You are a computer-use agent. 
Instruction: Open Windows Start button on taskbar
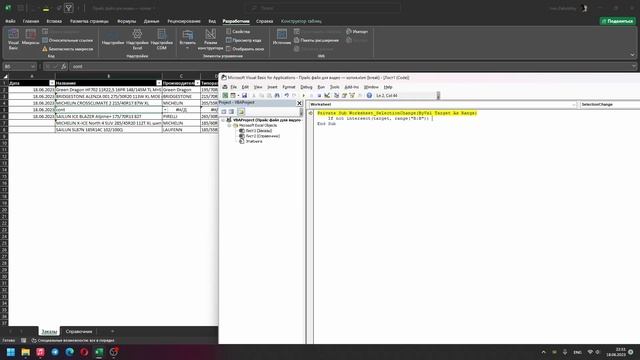(11, 352)
